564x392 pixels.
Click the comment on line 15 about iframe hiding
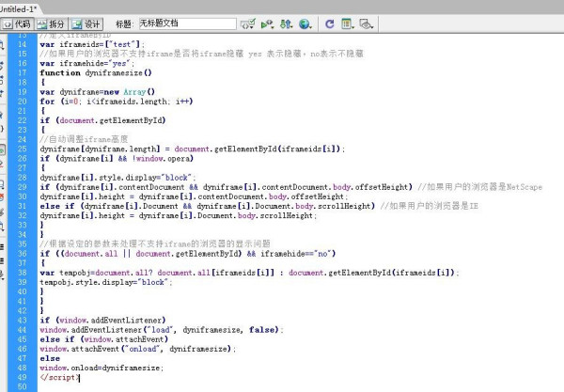[x=202, y=54]
